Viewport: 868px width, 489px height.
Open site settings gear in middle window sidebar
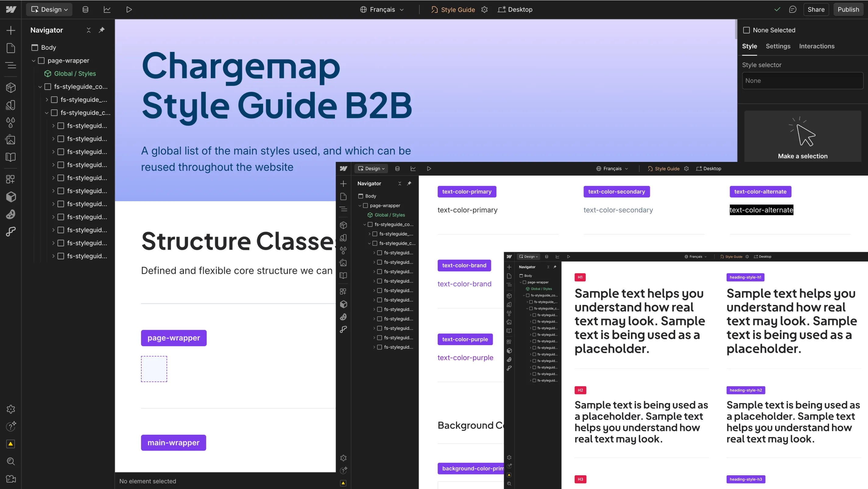(x=343, y=458)
